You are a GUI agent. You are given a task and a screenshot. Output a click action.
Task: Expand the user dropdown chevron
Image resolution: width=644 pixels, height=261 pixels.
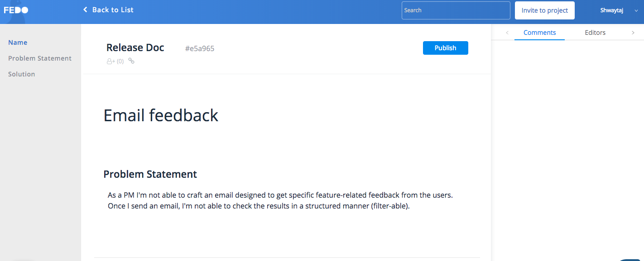[636, 11]
